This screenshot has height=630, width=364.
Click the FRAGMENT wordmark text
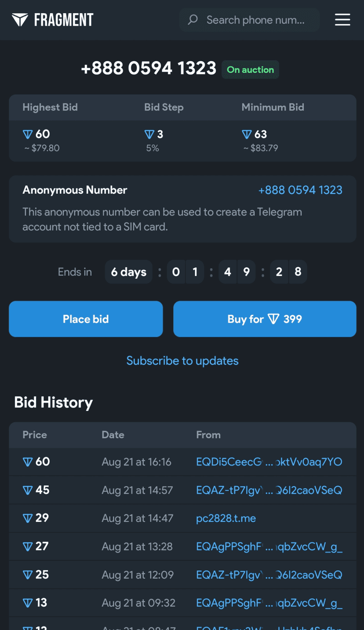click(x=64, y=20)
